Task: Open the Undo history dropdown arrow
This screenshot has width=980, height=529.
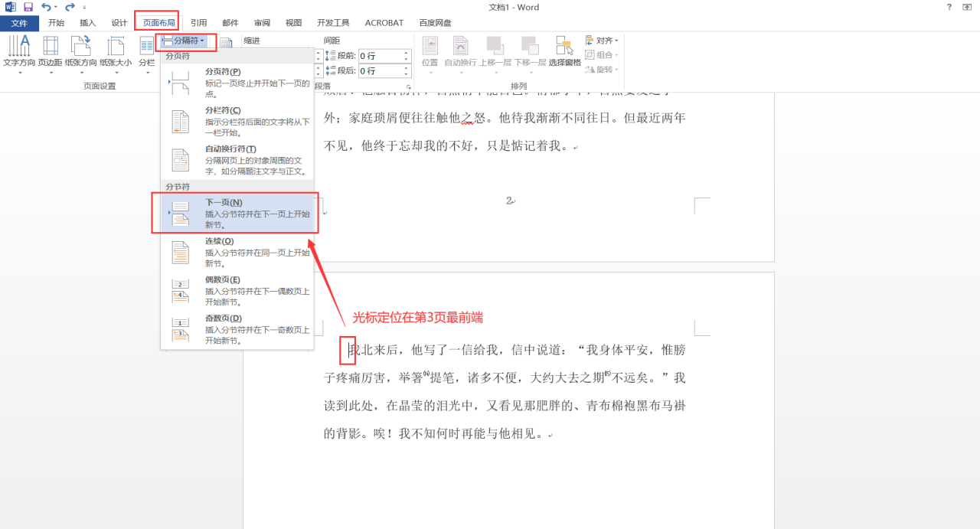Action: point(56,8)
